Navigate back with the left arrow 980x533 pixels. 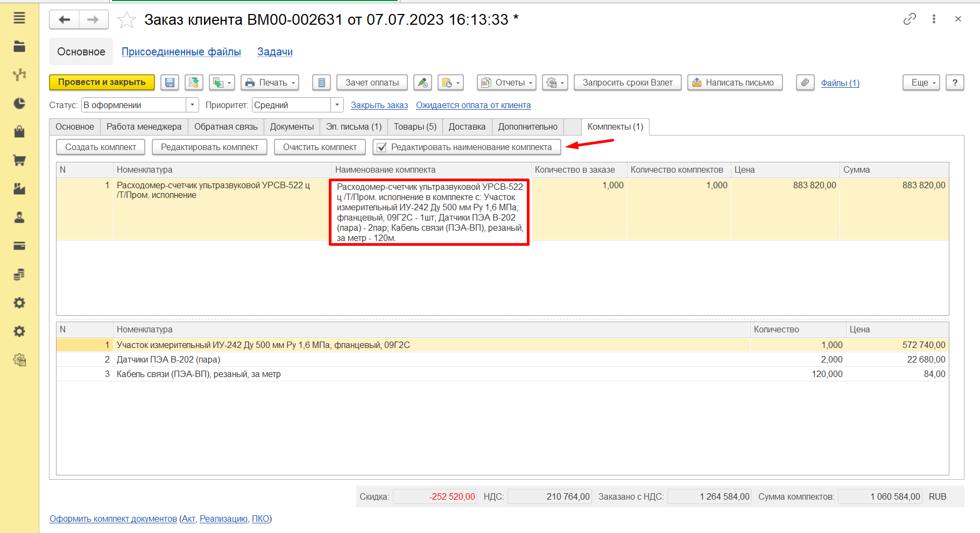[65, 20]
